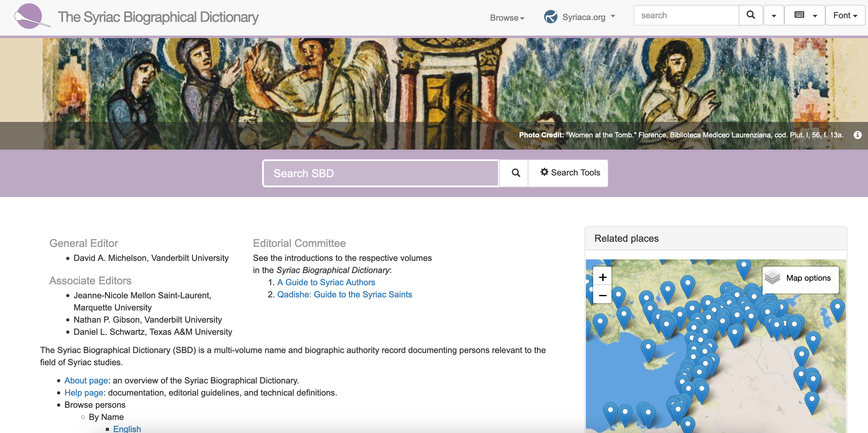
Task: Open Search Tools with gear icon
Action: (x=570, y=173)
